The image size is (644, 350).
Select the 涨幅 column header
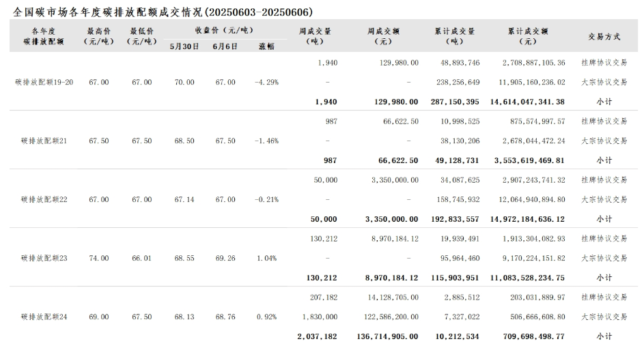266,46
